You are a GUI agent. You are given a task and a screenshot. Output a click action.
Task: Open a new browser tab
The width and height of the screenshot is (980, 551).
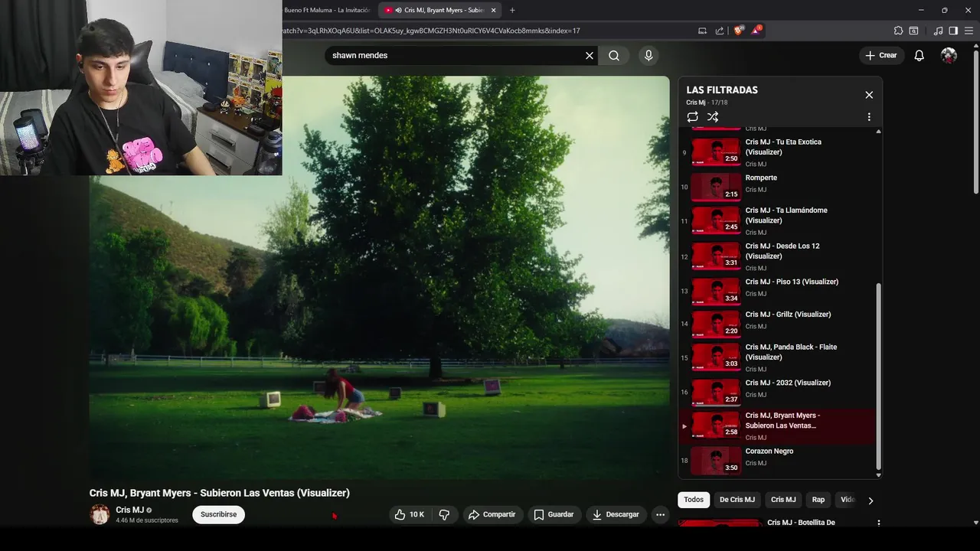[512, 10]
